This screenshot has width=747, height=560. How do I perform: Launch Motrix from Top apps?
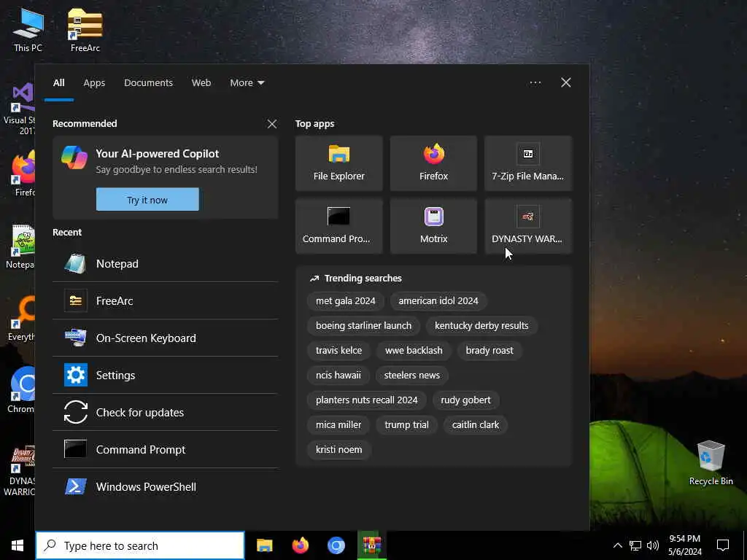point(433,226)
